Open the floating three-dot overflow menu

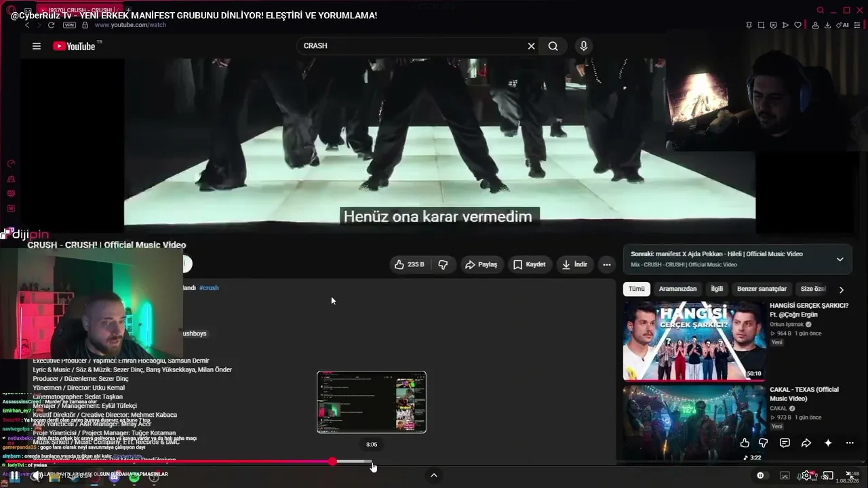[x=850, y=443]
